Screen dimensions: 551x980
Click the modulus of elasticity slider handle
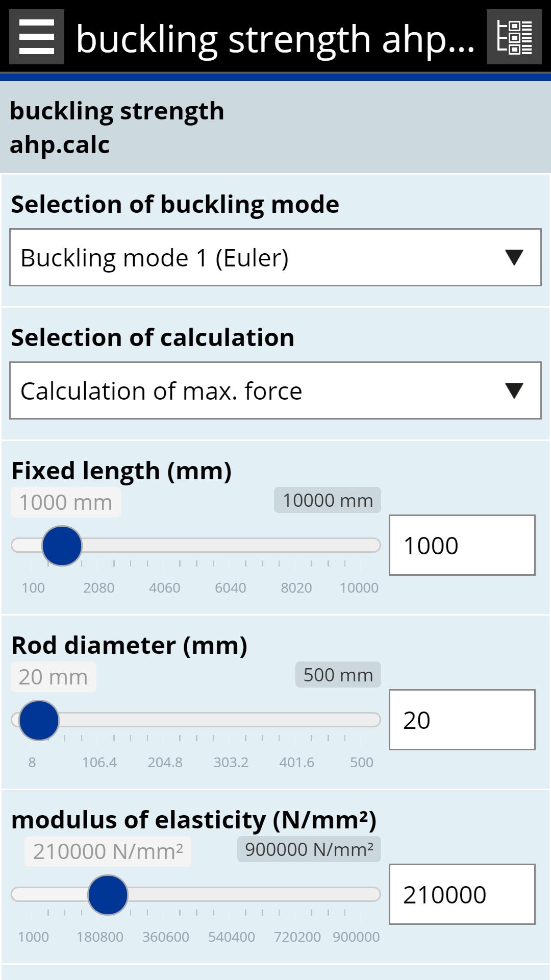tap(108, 895)
